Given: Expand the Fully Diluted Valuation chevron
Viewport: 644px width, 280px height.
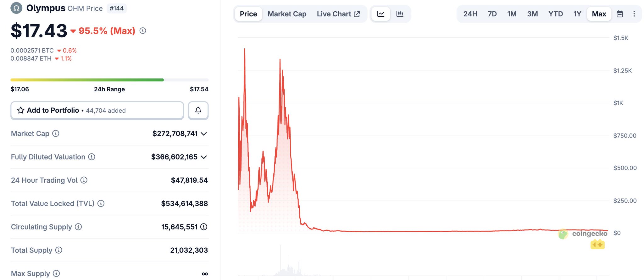Looking at the screenshot, I should point(204,157).
